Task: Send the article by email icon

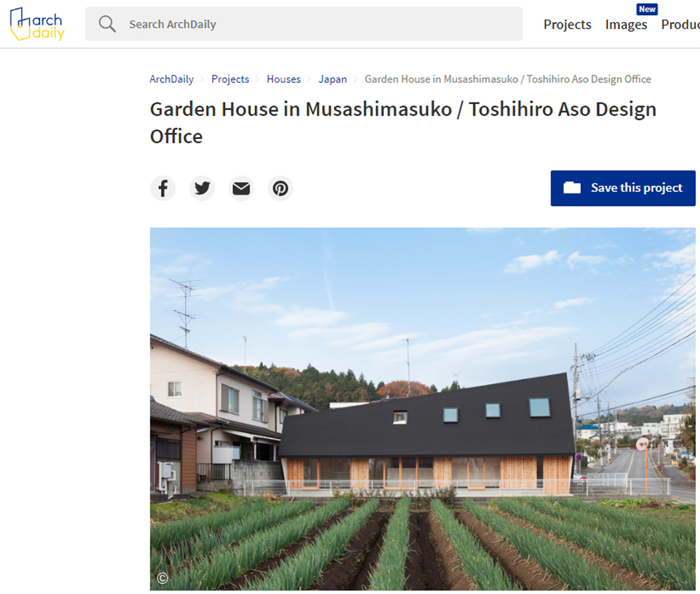Action: [x=241, y=188]
